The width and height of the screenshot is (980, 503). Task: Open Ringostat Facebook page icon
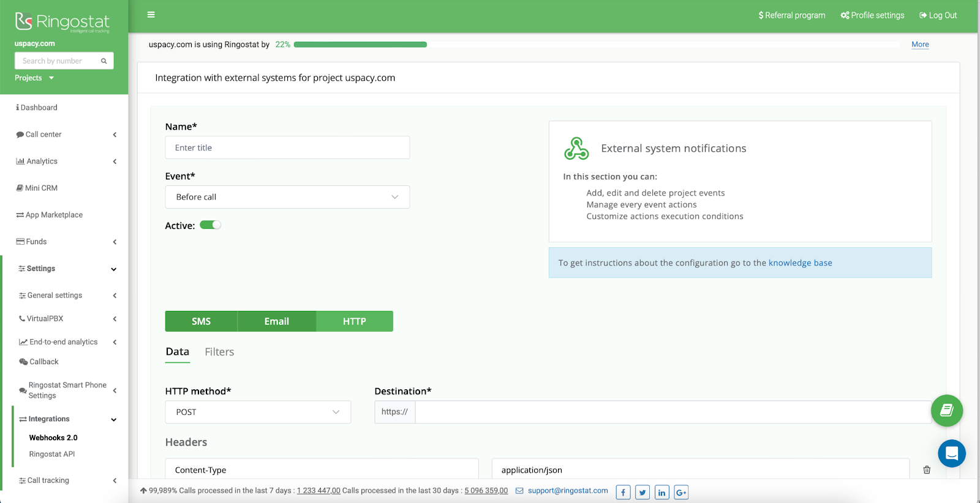coord(623,493)
